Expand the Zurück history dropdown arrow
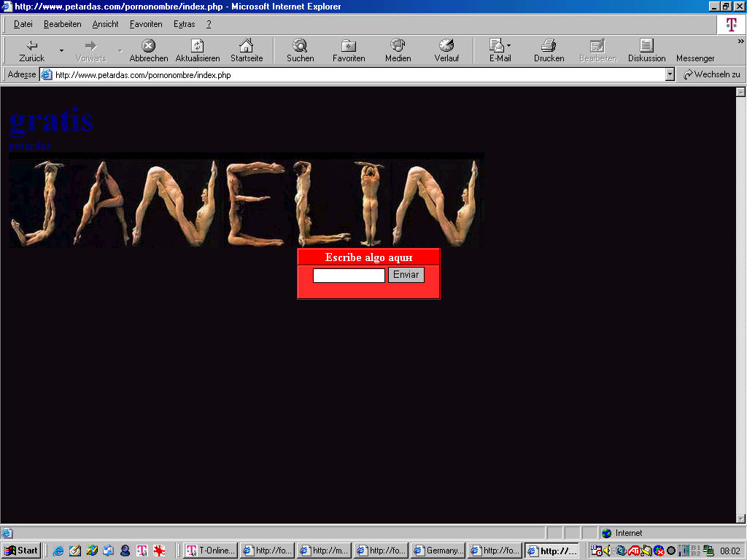Viewport: 747px width, 560px height. tap(61, 51)
